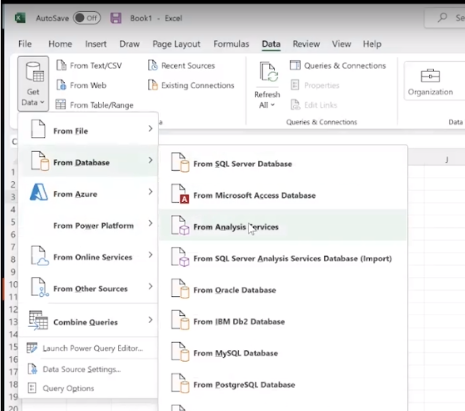Click the Properties button in ribbon
The width and height of the screenshot is (465, 411).
[x=315, y=85]
